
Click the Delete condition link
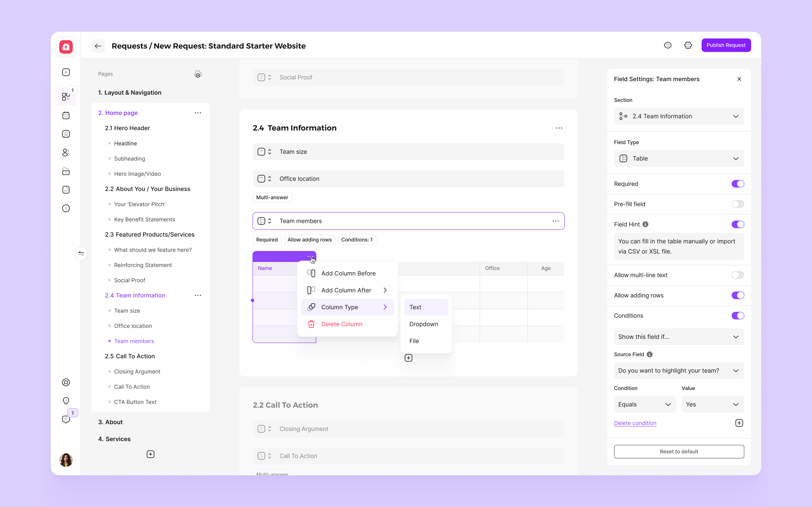click(x=635, y=423)
